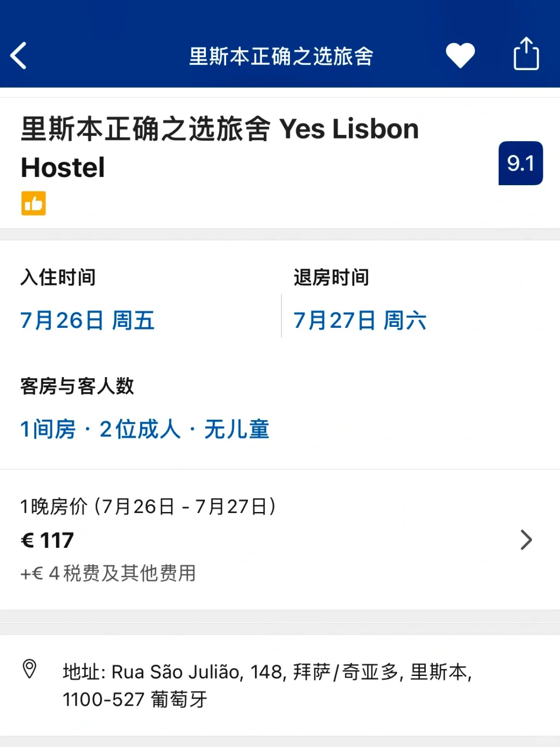Change check-out date 7月27日 周六
This screenshot has width=560, height=747.
tap(360, 321)
